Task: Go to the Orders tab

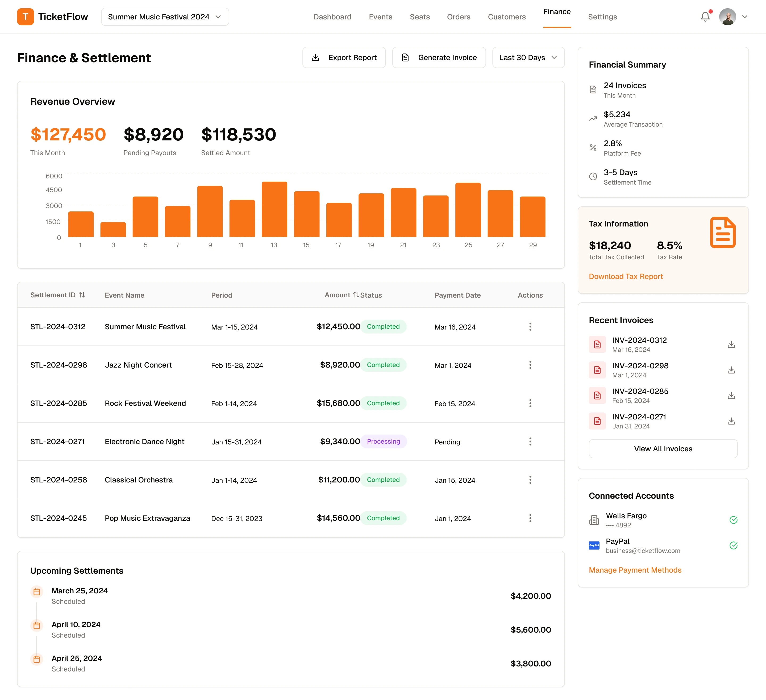Action: pos(459,17)
